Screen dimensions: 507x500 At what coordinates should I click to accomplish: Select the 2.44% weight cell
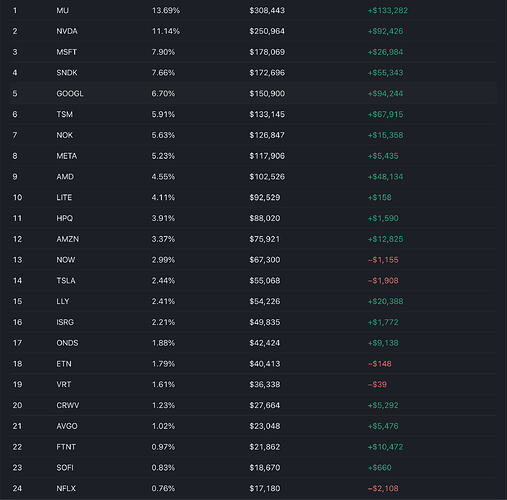pyautogui.click(x=163, y=281)
